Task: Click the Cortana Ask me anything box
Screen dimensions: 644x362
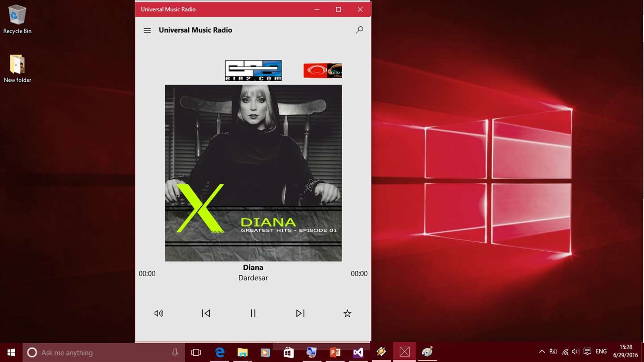Action: [103, 353]
